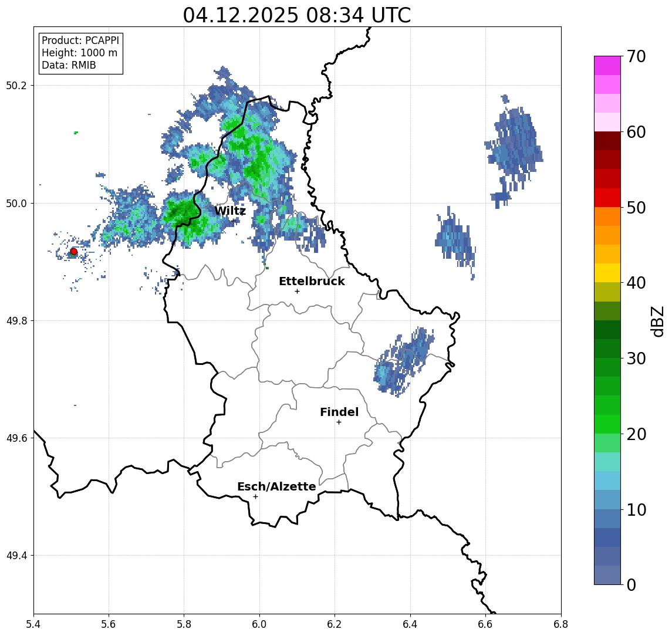Click the latitude label 49.6
672x636 pixels.
[x=16, y=438]
